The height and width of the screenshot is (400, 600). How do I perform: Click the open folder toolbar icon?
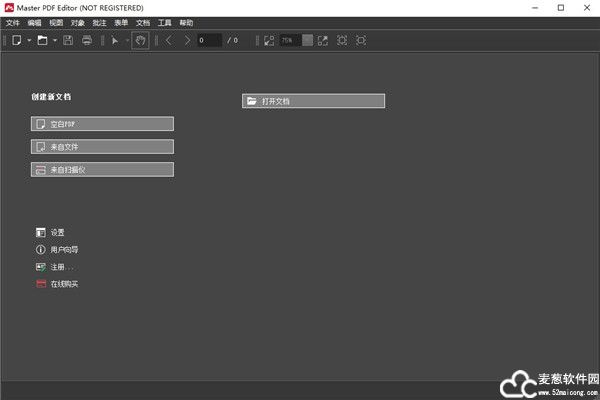click(x=42, y=40)
